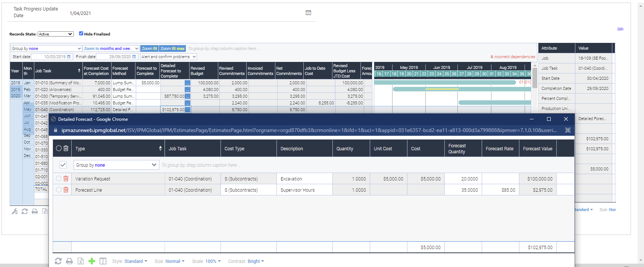Open the Help link
644x267 pixels.
620,29
